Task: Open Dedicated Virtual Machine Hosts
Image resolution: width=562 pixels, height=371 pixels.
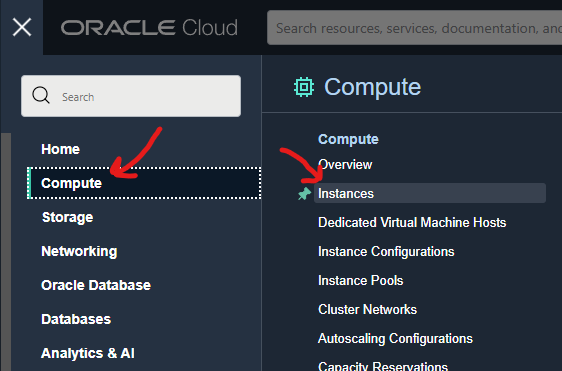Action: coord(412,223)
